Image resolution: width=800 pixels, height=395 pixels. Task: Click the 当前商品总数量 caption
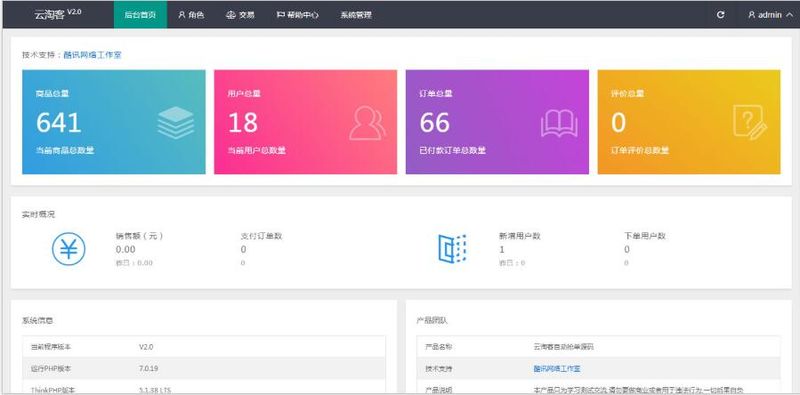click(65, 151)
